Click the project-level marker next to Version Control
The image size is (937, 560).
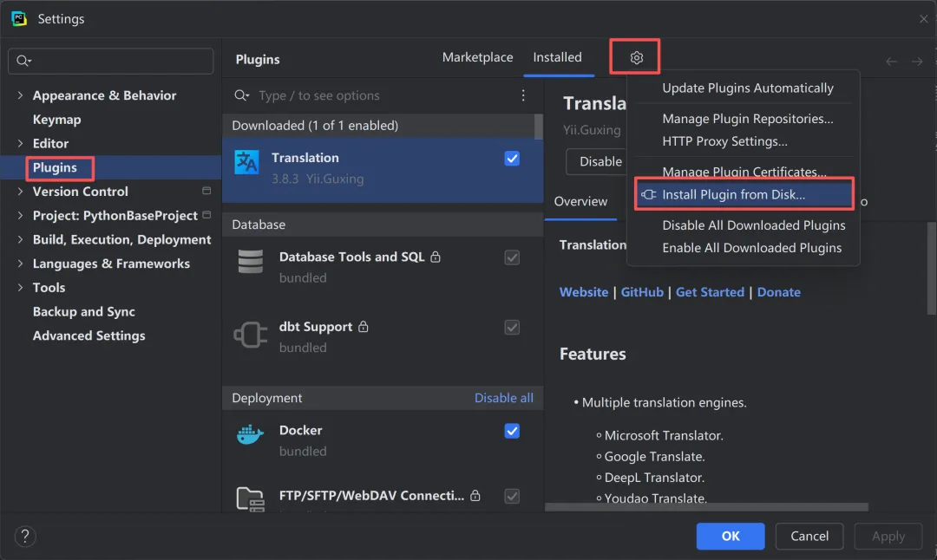pyautogui.click(x=206, y=191)
